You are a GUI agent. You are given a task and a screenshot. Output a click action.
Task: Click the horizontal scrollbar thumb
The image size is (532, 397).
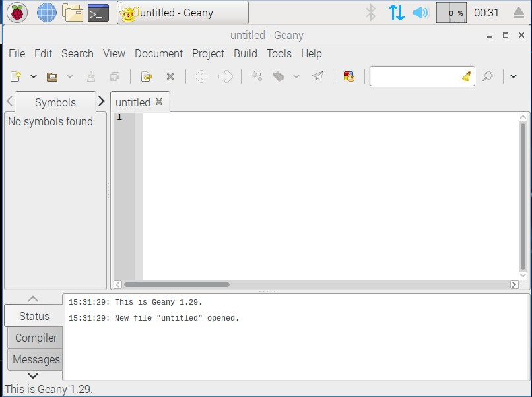pos(177,284)
